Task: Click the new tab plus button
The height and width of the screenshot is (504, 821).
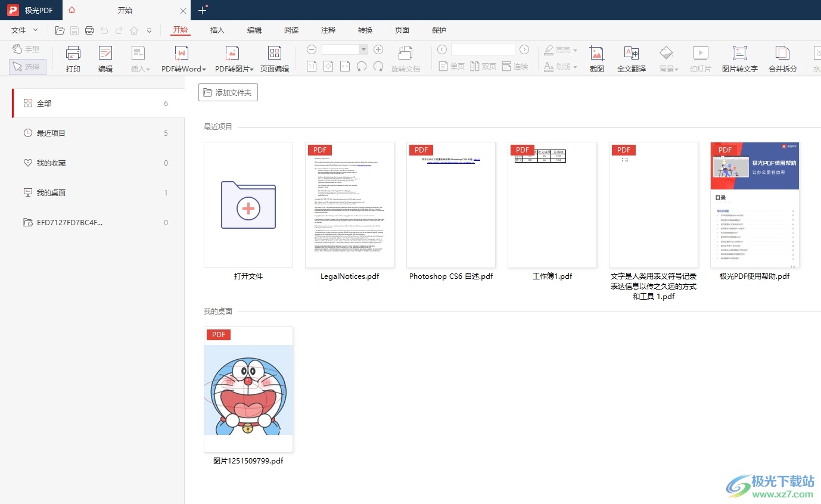Action: click(x=203, y=10)
